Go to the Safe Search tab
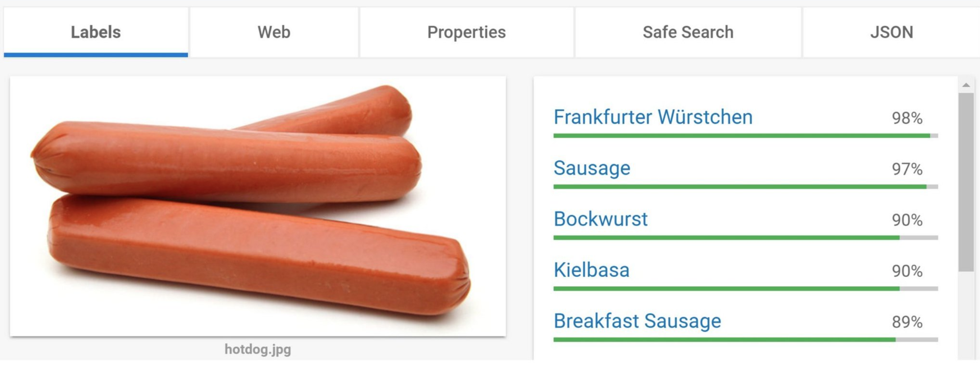Image resolution: width=980 pixels, height=370 pixels. pos(688,32)
